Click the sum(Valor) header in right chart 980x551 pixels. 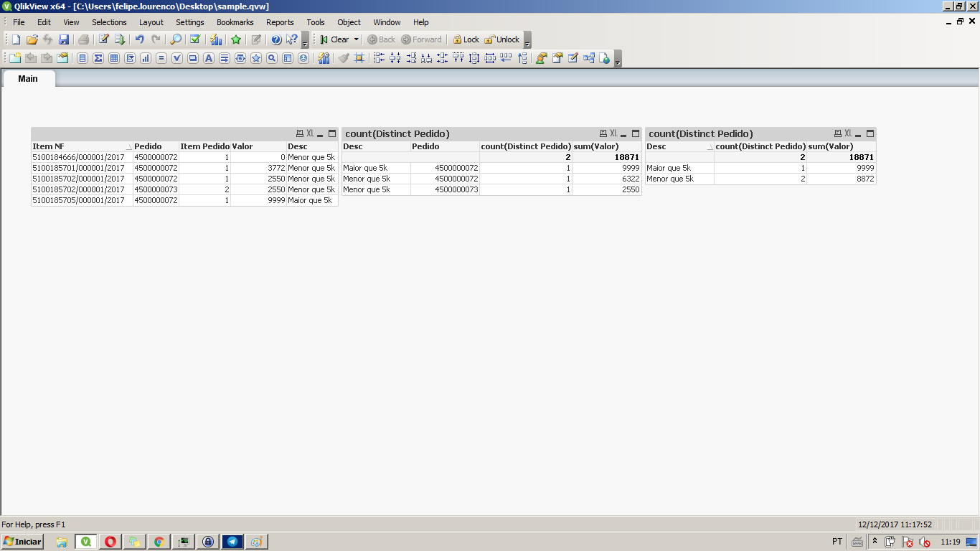(x=841, y=146)
